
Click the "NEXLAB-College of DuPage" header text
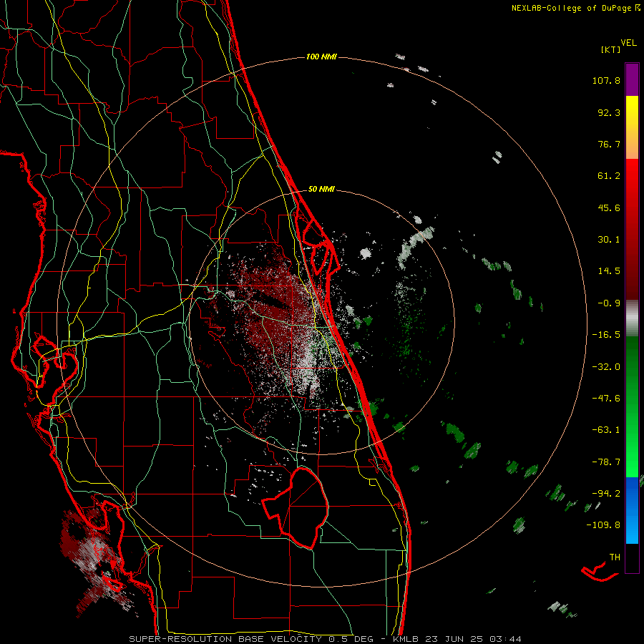pos(572,8)
